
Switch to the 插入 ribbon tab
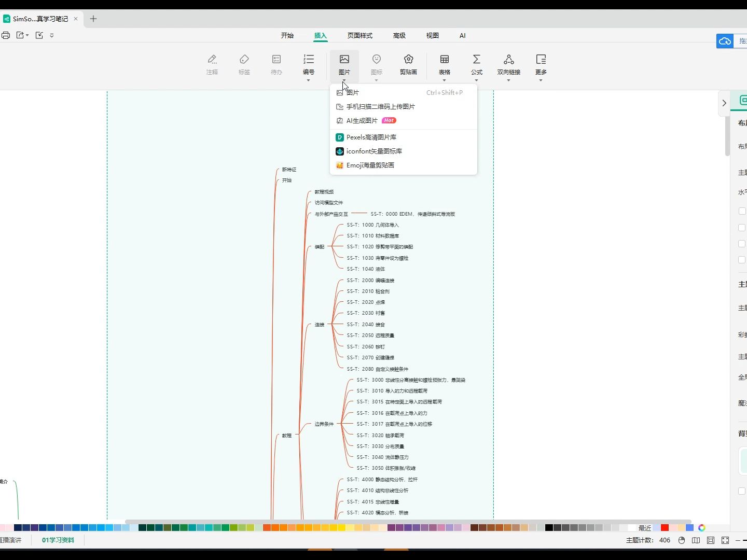(321, 36)
